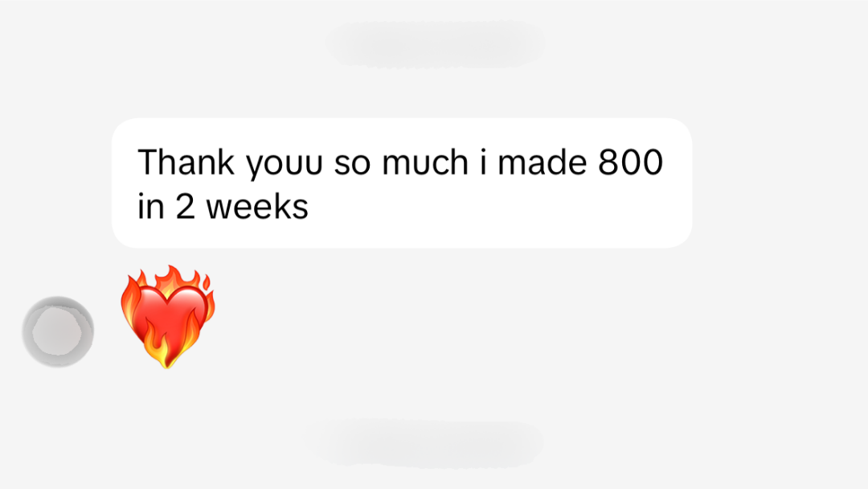The height and width of the screenshot is (489, 868).
Task: Click the word "much" in the message
Action: coord(424,162)
